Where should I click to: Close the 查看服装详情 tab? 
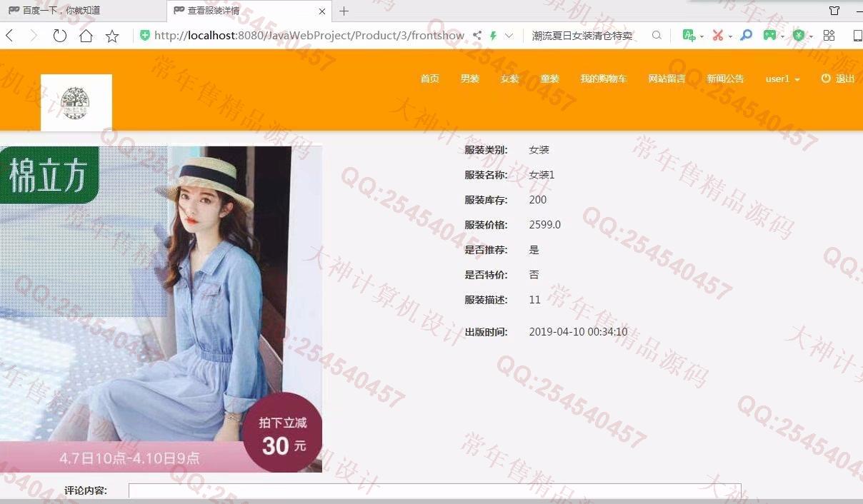coord(322,11)
